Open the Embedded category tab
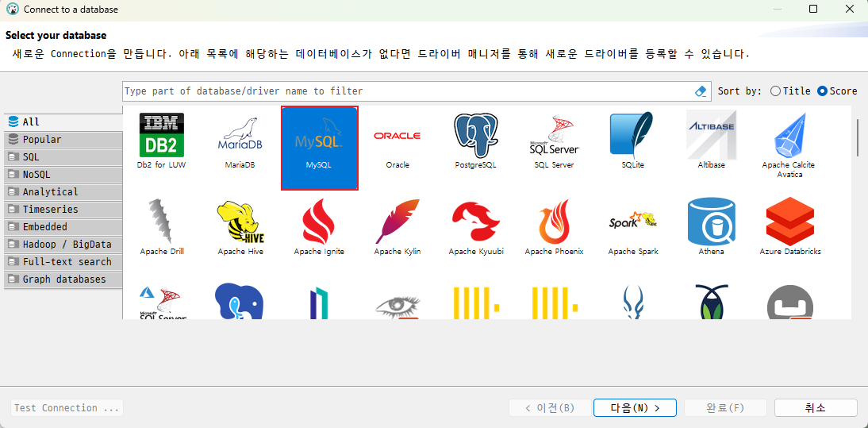868x428 pixels. point(63,227)
